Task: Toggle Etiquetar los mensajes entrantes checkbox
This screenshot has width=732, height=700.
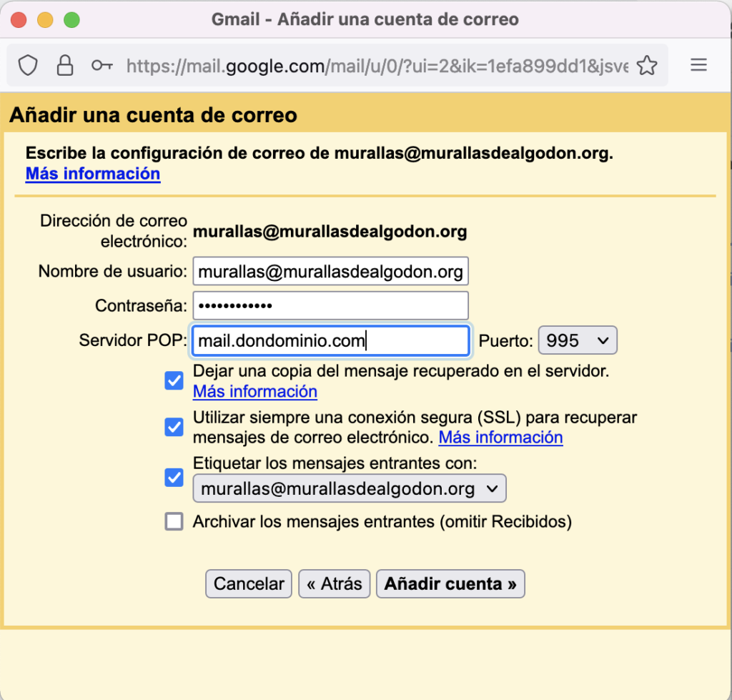Action: coord(174,477)
